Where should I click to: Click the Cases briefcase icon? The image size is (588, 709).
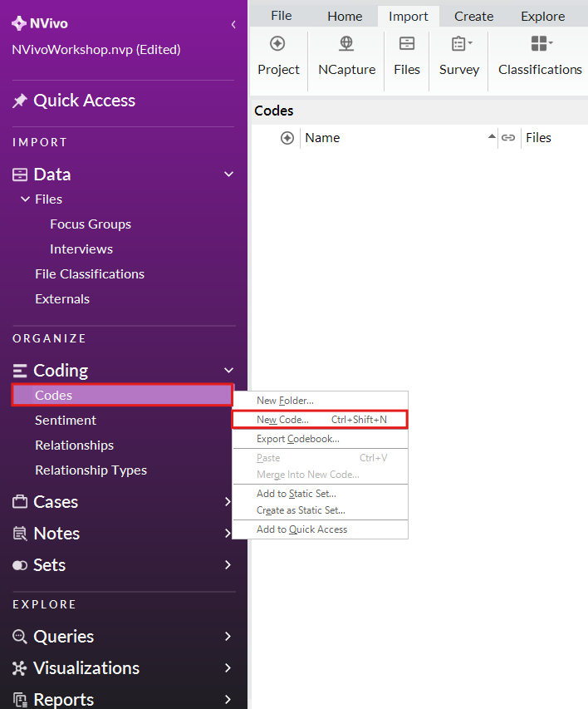(x=20, y=502)
